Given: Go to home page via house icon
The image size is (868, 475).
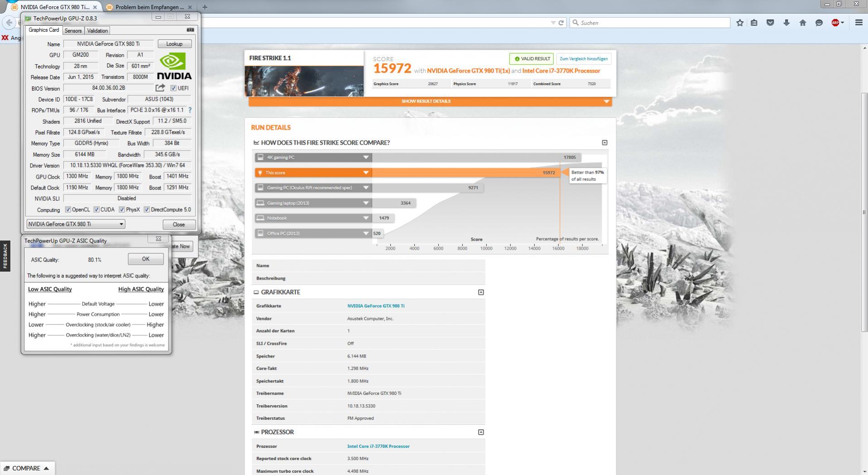Looking at the screenshot, I should (x=803, y=23).
